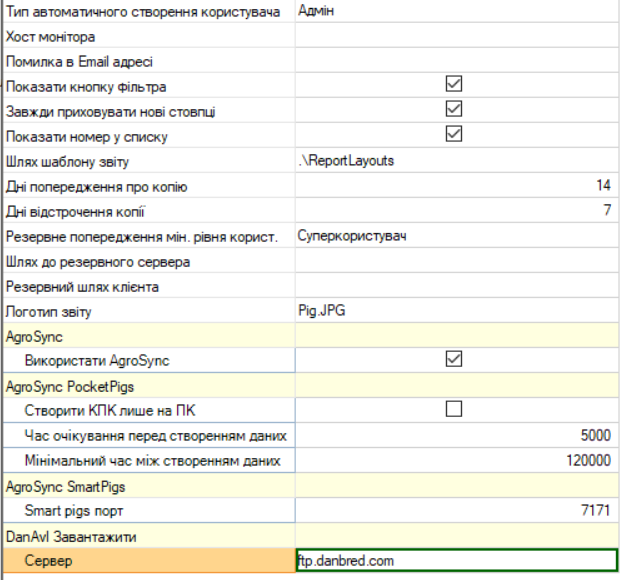Select the Дні попередження про копію label
This screenshot has width=626, height=580.
click(x=96, y=187)
